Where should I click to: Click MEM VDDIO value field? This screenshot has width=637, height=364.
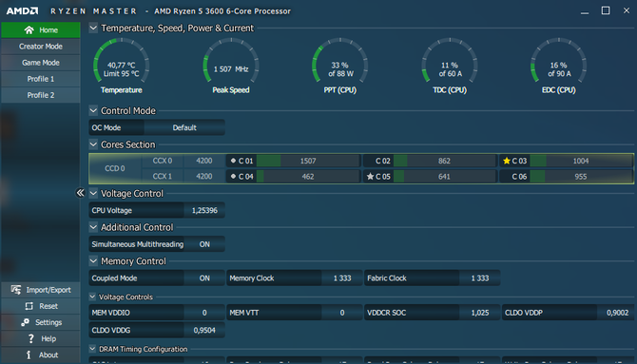coord(204,313)
